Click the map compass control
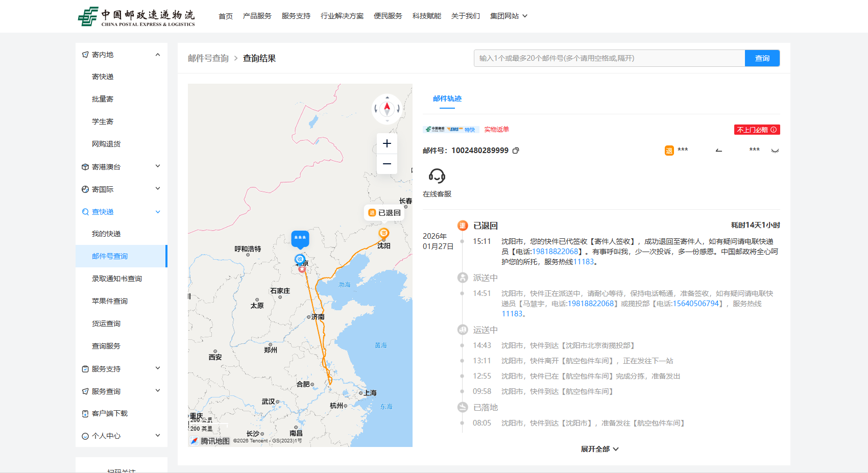The width and height of the screenshot is (868, 473). (387, 109)
